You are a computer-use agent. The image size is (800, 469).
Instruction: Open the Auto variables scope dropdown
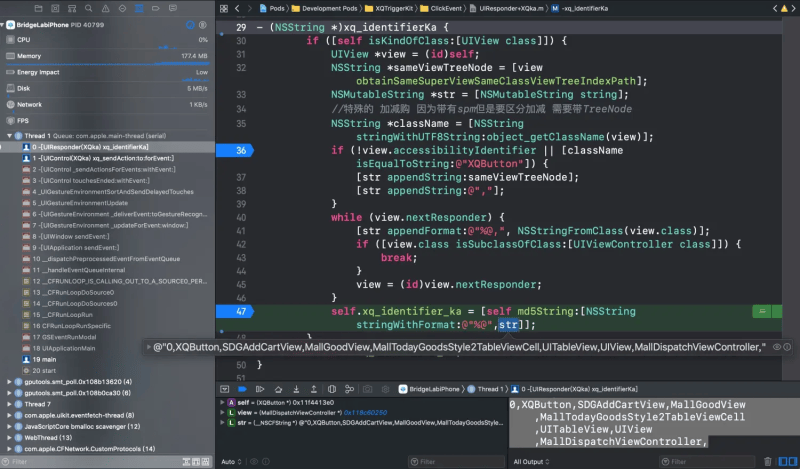tap(231, 462)
